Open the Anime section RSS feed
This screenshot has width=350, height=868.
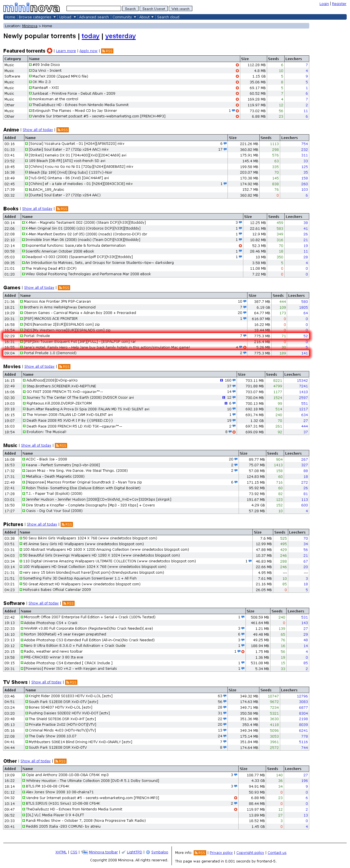coord(63,130)
